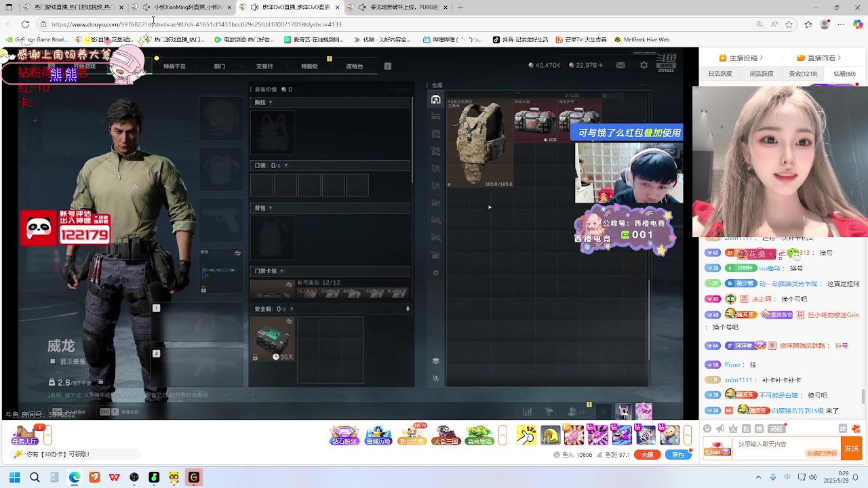The image size is (868, 488).
Task: Open the 鲨城历险 icon
Action: point(378,435)
